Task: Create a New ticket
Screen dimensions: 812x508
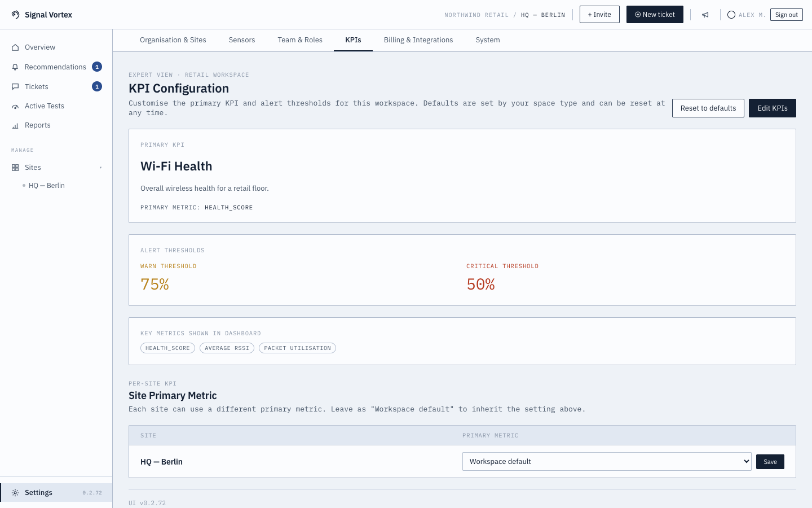Action: click(655, 15)
